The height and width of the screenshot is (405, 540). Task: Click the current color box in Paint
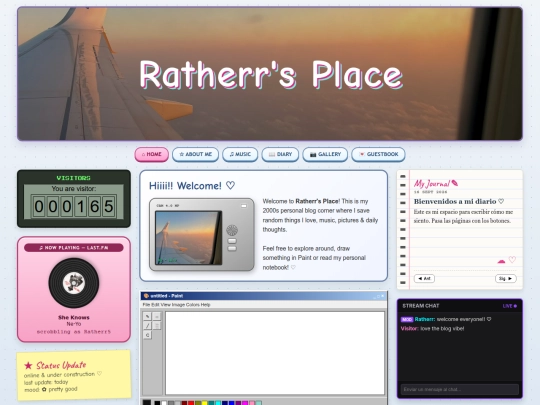pyautogui.click(x=147, y=402)
